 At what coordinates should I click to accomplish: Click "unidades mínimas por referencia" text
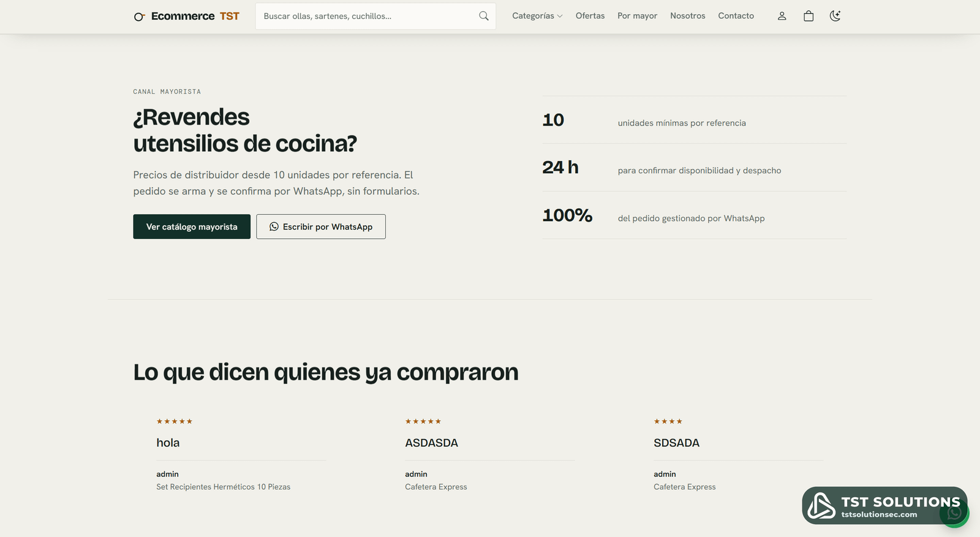(x=682, y=123)
